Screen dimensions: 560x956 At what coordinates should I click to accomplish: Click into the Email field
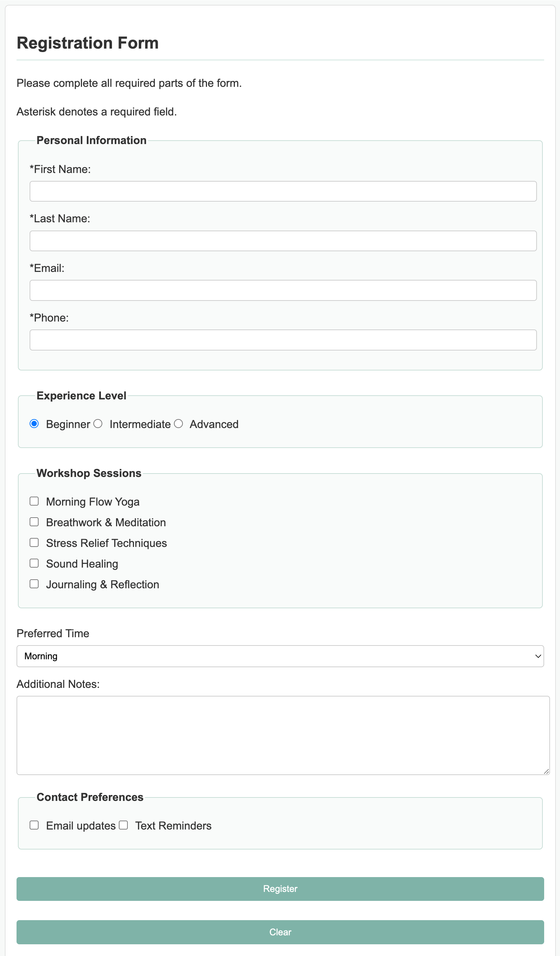click(x=283, y=290)
